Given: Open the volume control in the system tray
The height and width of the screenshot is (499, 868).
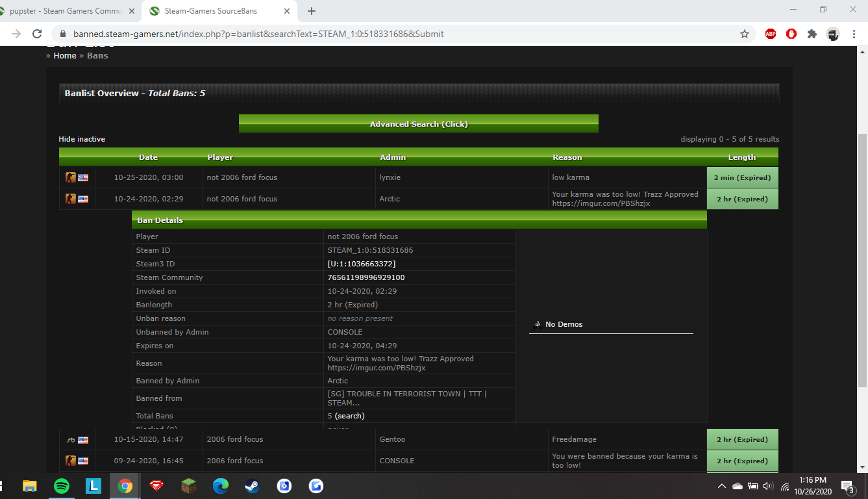Looking at the screenshot, I should pyautogui.click(x=769, y=486).
